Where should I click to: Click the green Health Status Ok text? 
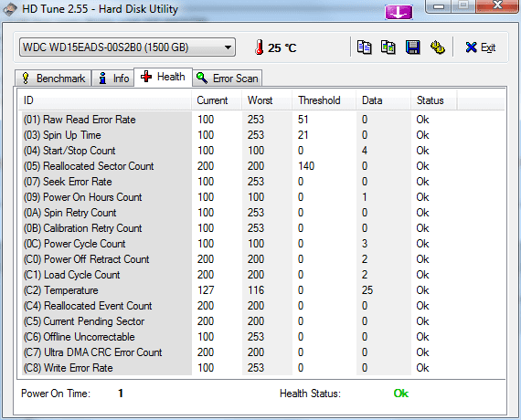(401, 394)
